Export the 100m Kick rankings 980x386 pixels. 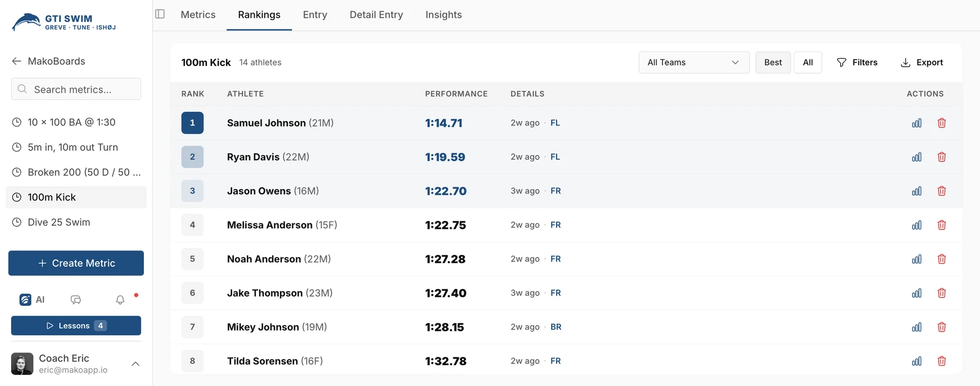[922, 62]
